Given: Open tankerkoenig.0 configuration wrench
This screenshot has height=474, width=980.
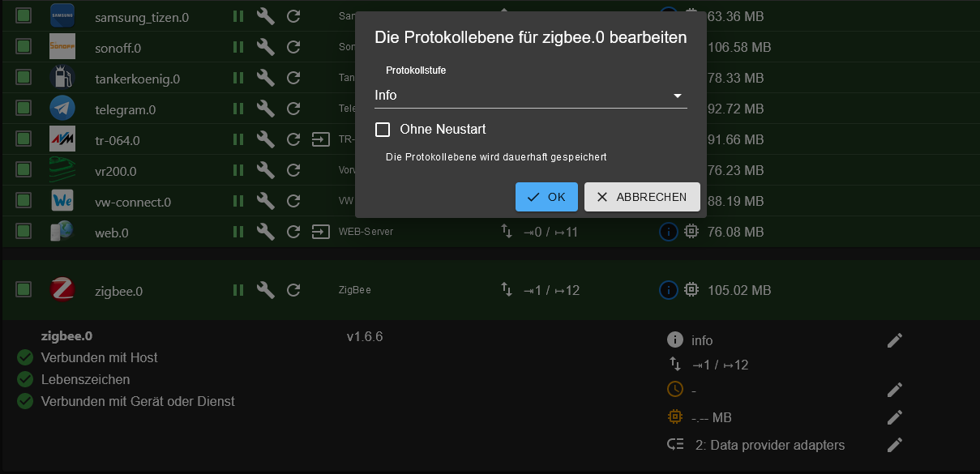Looking at the screenshot, I should coord(265,78).
